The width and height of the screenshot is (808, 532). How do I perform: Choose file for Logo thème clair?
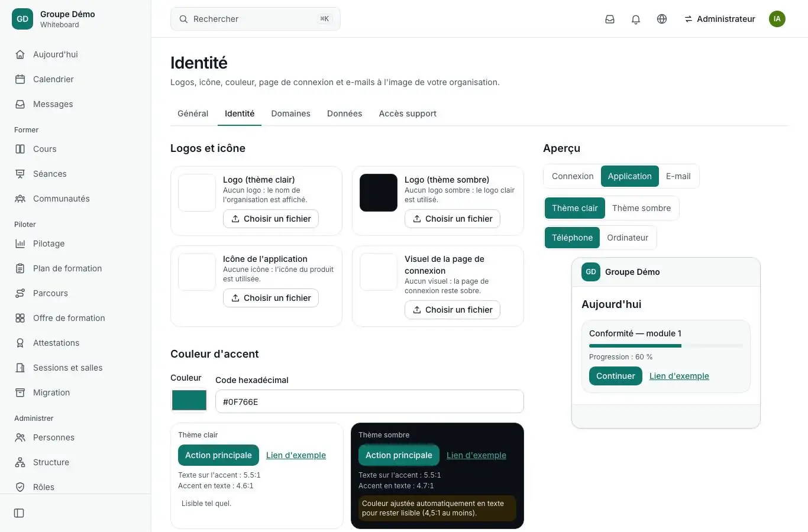(x=271, y=219)
